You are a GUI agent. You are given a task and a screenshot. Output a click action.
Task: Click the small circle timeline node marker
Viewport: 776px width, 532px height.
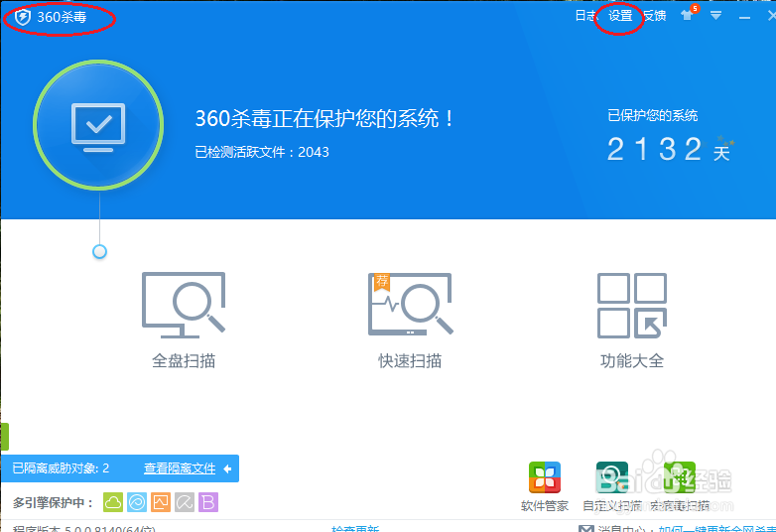click(99, 251)
